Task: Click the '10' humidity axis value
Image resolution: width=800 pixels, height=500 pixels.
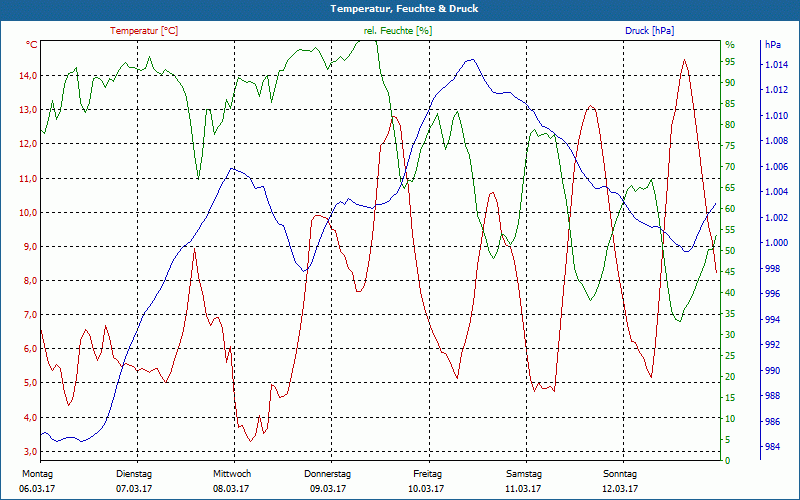Action: [730, 419]
